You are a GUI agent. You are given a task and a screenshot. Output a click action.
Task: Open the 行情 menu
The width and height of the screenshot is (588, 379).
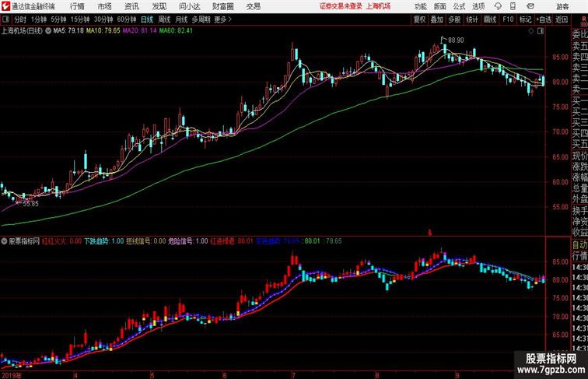click(x=78, y=6)
